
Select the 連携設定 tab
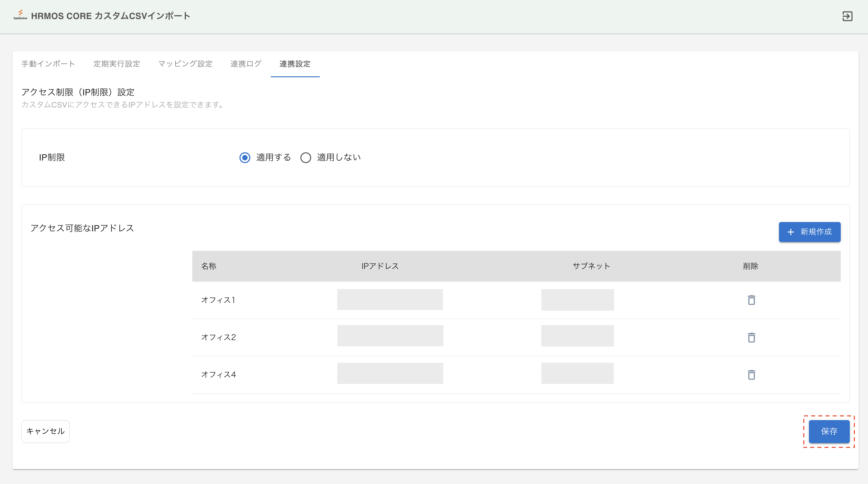click(x=295, y=64)
